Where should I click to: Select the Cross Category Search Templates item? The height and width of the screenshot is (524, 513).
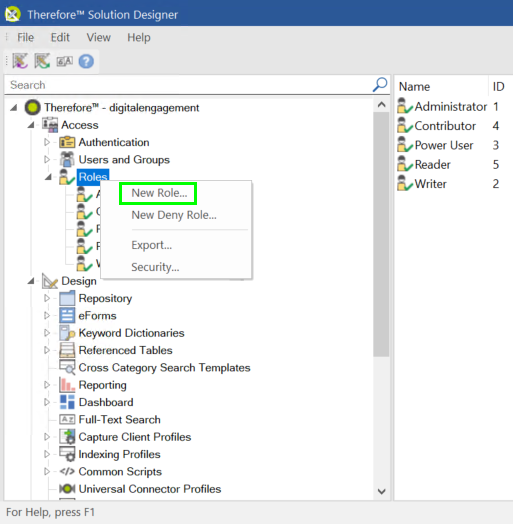tap(164, 368)
